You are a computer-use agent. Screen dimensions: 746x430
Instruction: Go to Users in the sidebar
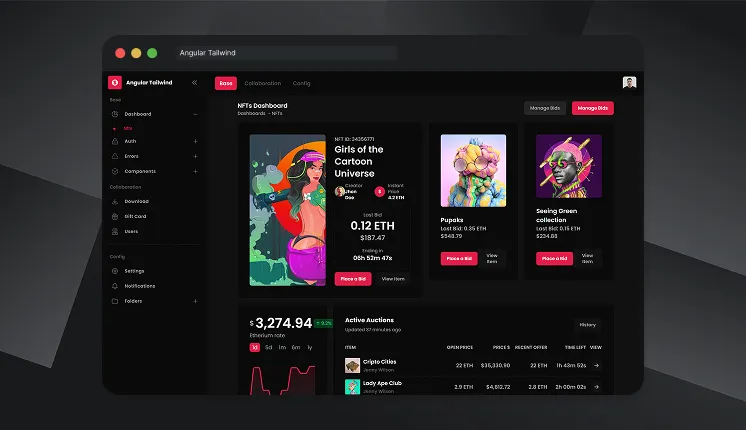[x=131, y=231]
